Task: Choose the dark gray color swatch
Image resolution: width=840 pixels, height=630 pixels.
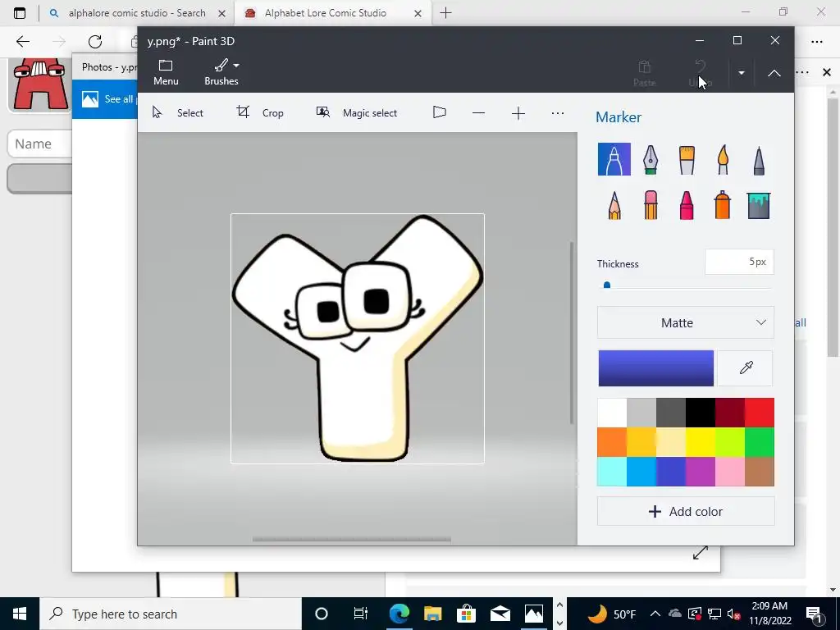Action: (x=671, y=413)
